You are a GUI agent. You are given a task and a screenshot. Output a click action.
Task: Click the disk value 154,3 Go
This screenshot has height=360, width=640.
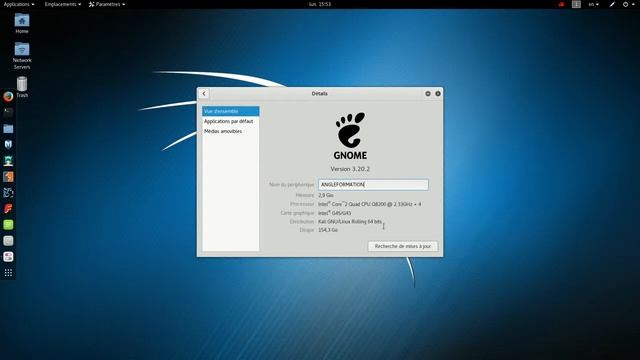(328, 230)
